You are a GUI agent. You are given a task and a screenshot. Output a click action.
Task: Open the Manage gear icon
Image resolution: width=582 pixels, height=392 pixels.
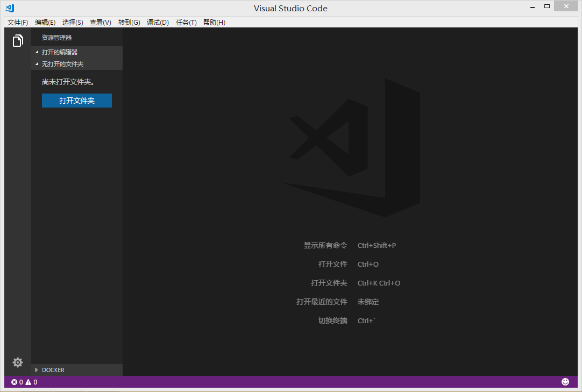[x=17, y=362]
